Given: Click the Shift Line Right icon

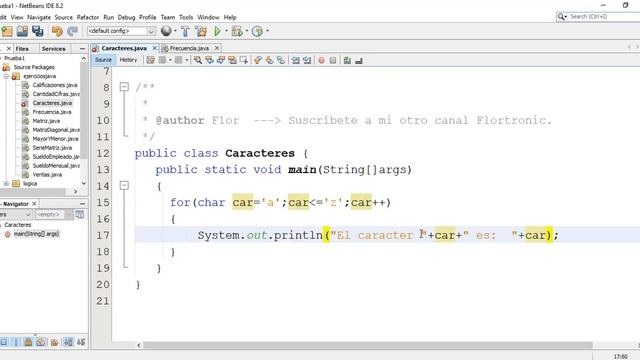Looking at the screenshot, I should [x=307, y=60].
